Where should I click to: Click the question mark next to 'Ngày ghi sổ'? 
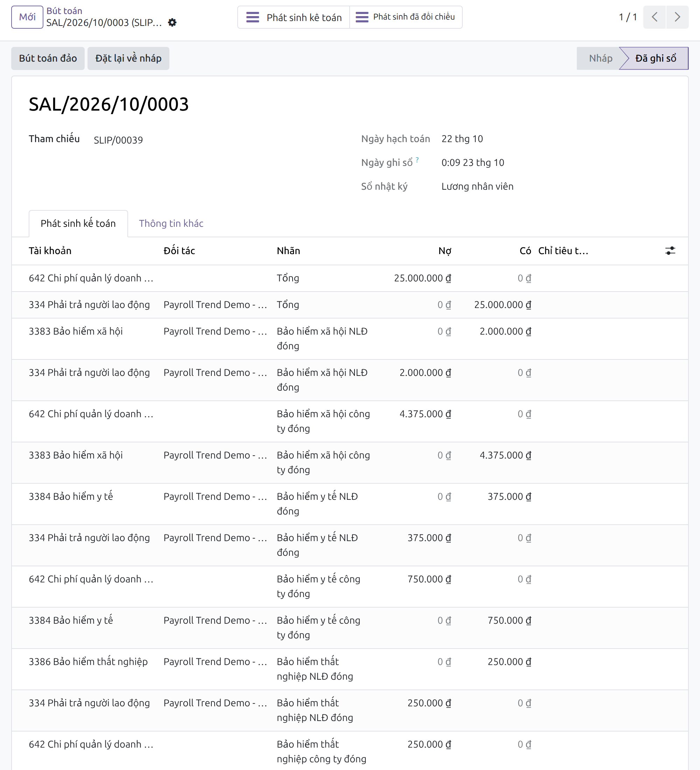point(418,160)
